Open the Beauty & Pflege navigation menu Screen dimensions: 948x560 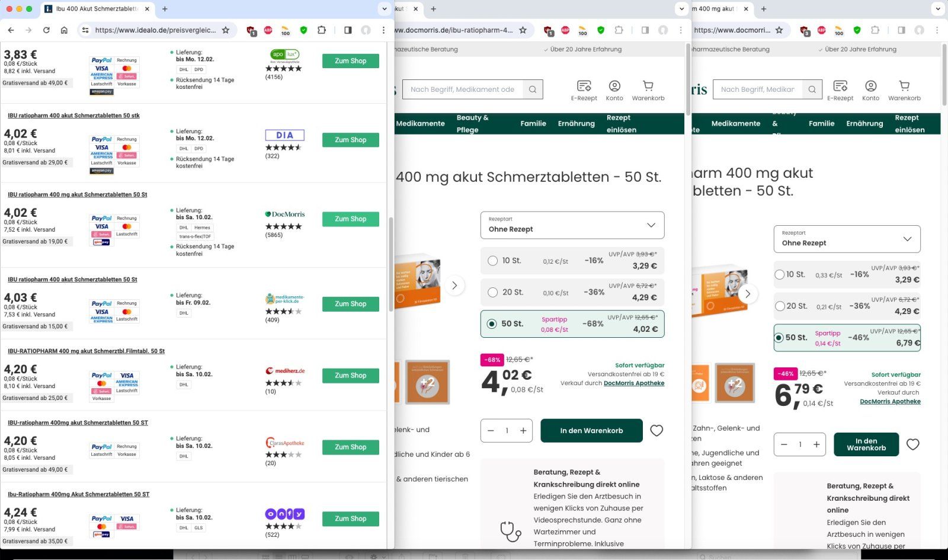pyautogui.click(x=472, y=123)
